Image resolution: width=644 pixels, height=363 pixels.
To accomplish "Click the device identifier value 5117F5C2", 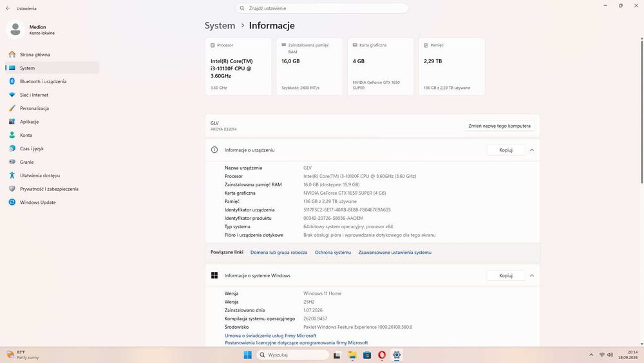I will pyautogui.click(x=347, y=210).
